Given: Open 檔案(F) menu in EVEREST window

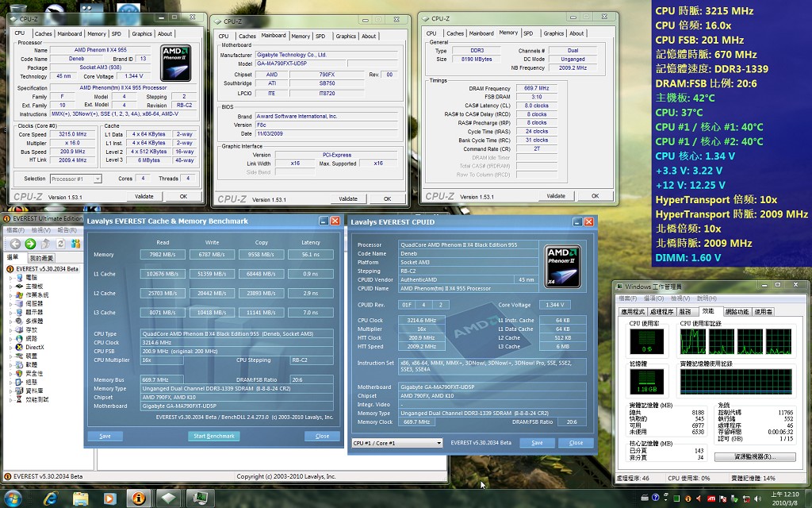Looking at the screenshot, I should pos(16,230).
